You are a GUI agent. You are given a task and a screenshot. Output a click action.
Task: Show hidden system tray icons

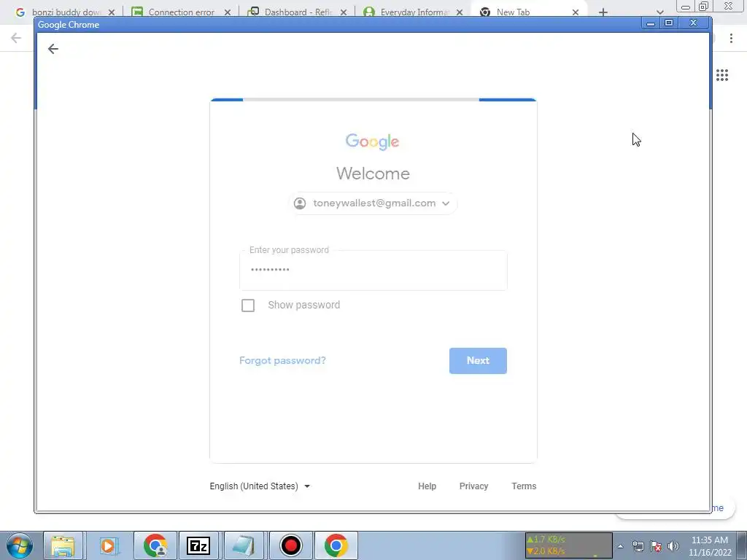click(x=620, y=546)
